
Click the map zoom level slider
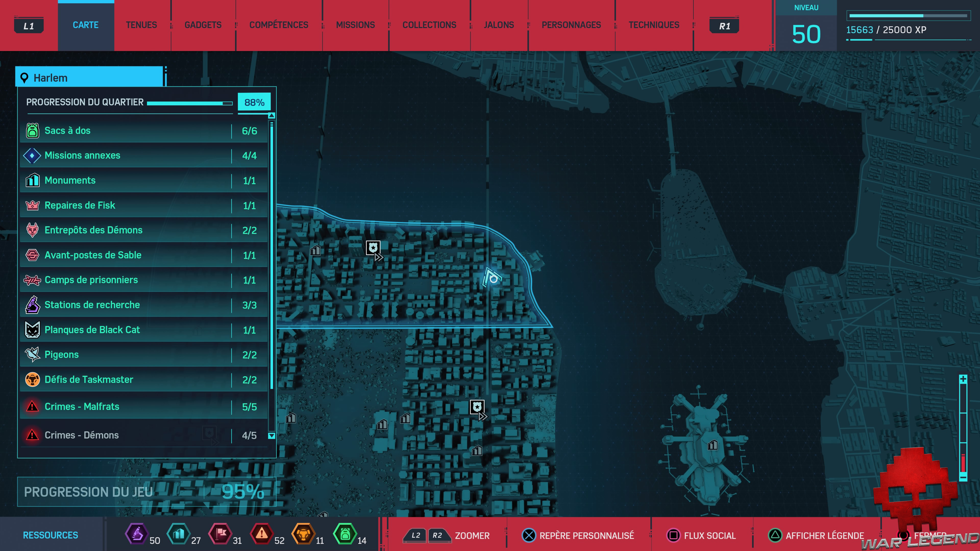(x=963, y=428)
